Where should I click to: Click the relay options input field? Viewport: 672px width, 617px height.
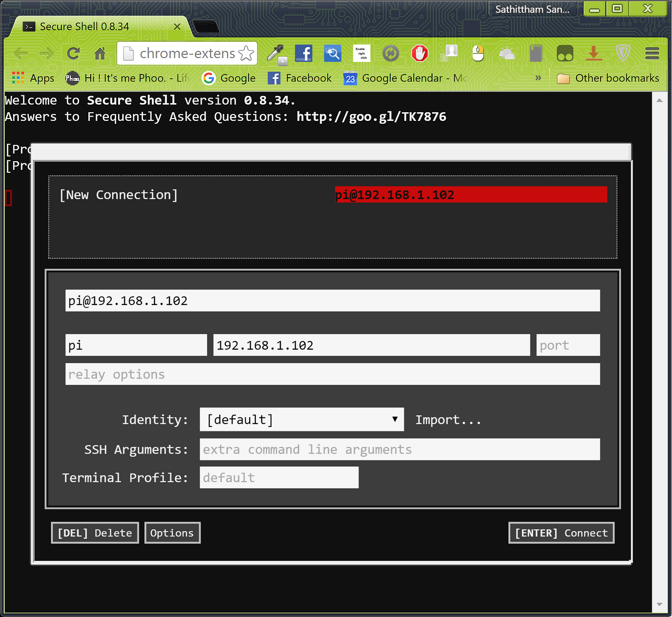click(x=333, y=374)
